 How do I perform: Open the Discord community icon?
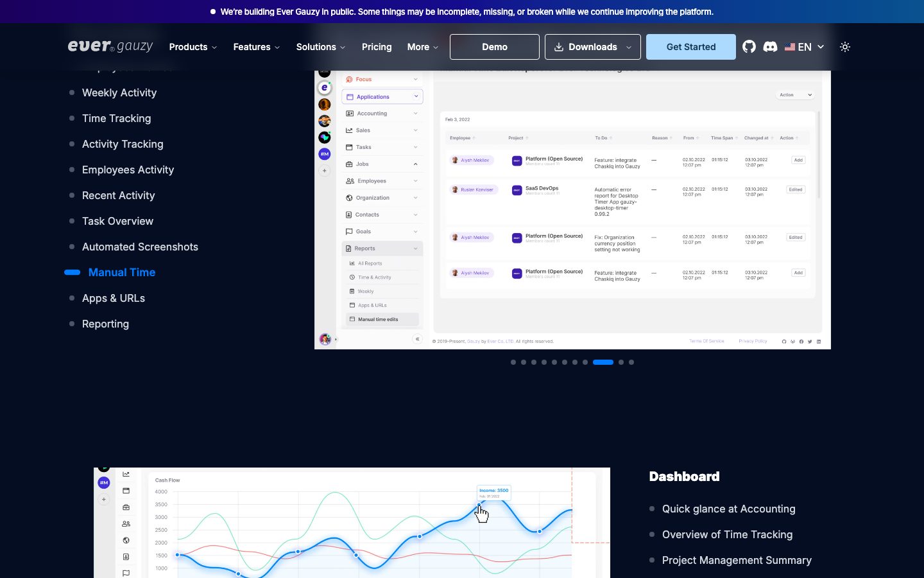point(770,47)
